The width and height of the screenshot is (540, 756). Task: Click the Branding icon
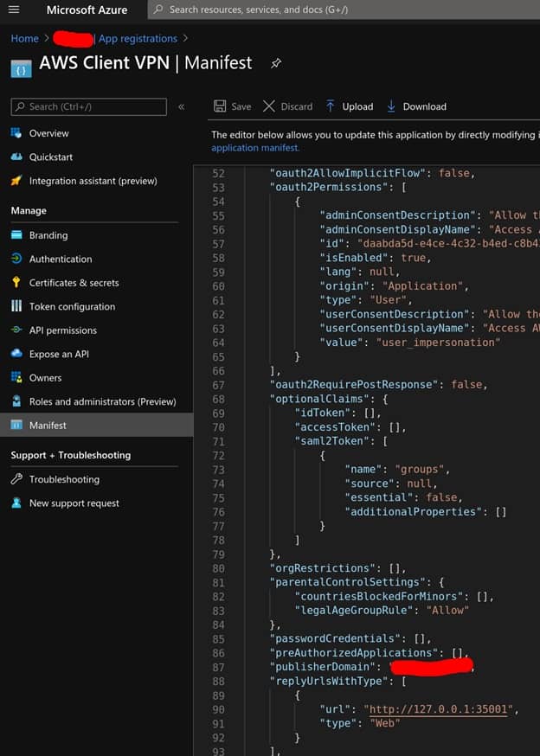tap(16, 234)
